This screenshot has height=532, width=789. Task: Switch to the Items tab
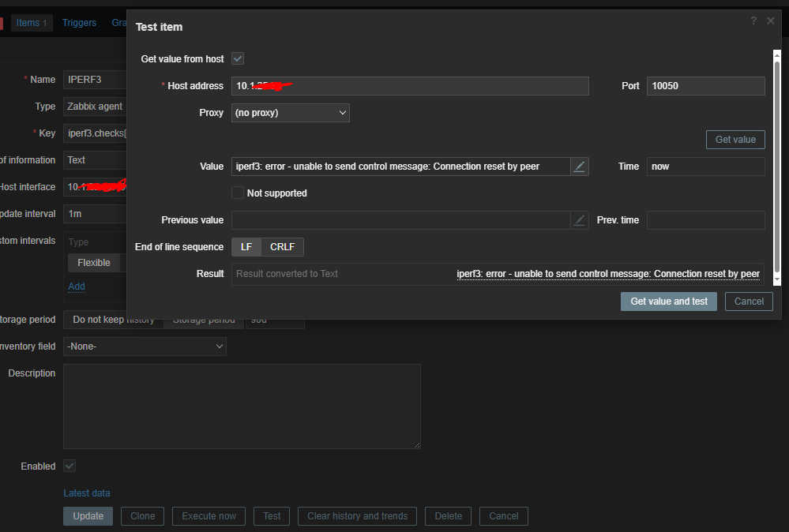[x=32, y=23]
